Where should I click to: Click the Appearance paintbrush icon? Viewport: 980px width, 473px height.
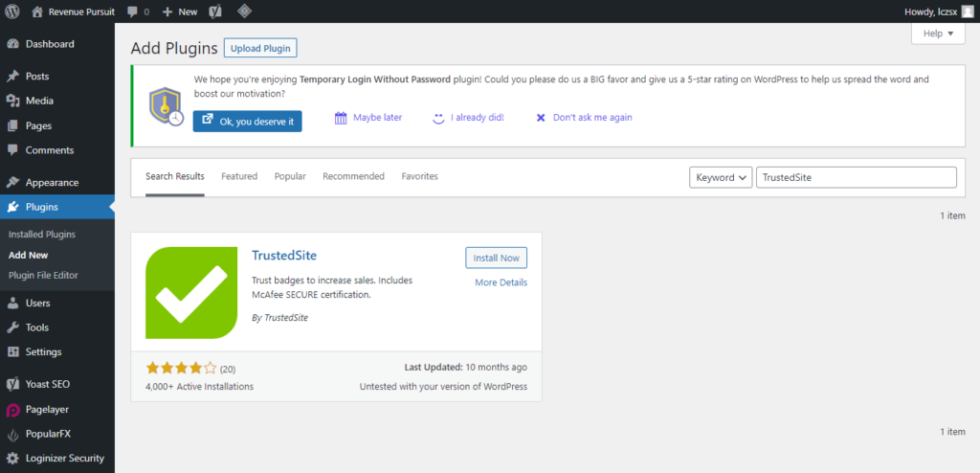click(12, 183)
